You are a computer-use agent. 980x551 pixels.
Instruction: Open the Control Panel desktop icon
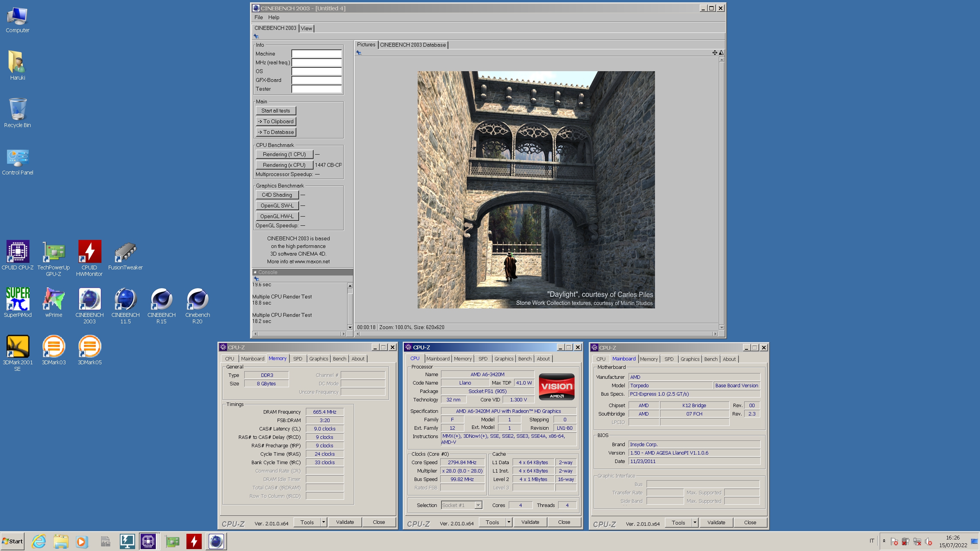(x=17, y=161)
